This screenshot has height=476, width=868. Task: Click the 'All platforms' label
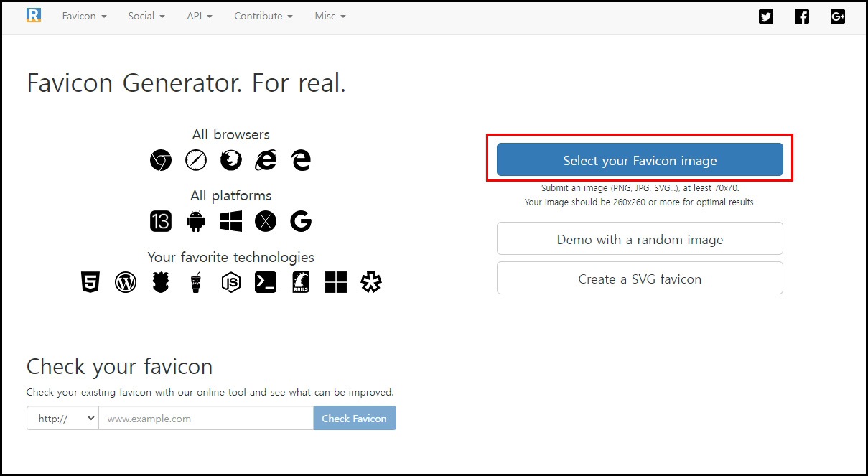(x=231, y=195)
